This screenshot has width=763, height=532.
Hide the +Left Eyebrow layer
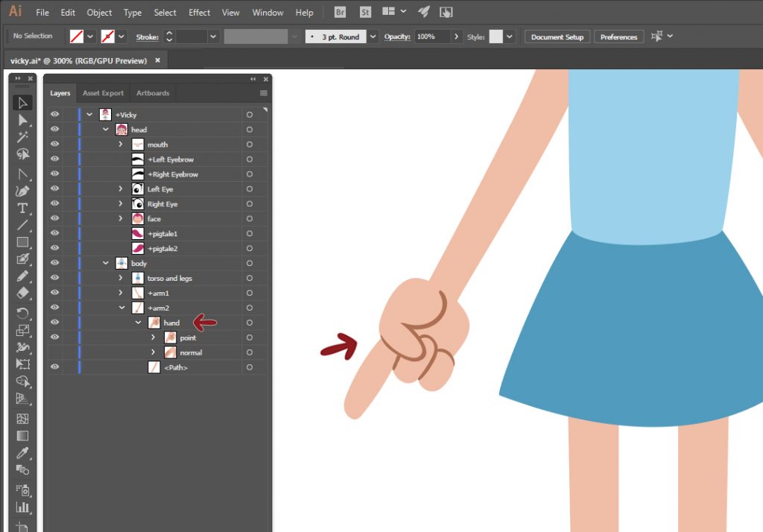tap(55, 159)
